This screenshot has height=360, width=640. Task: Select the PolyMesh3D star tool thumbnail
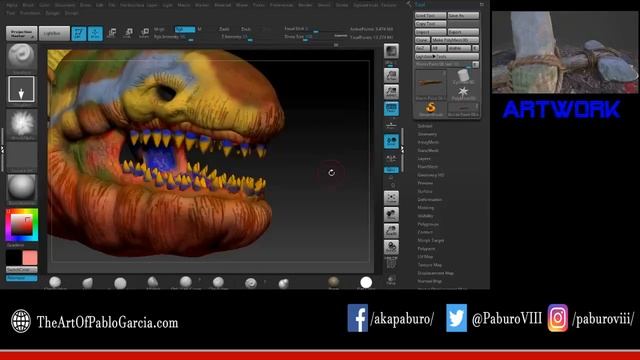coord(463,93)
